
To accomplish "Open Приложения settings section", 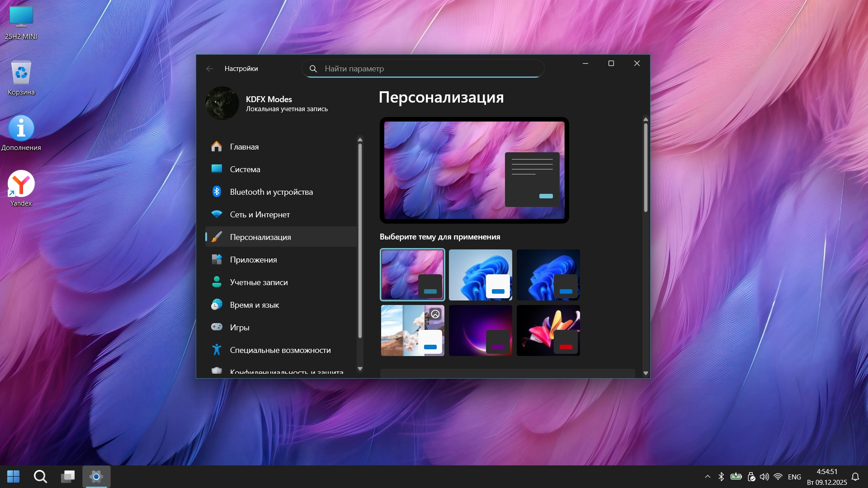I will (x=253, y=260).
